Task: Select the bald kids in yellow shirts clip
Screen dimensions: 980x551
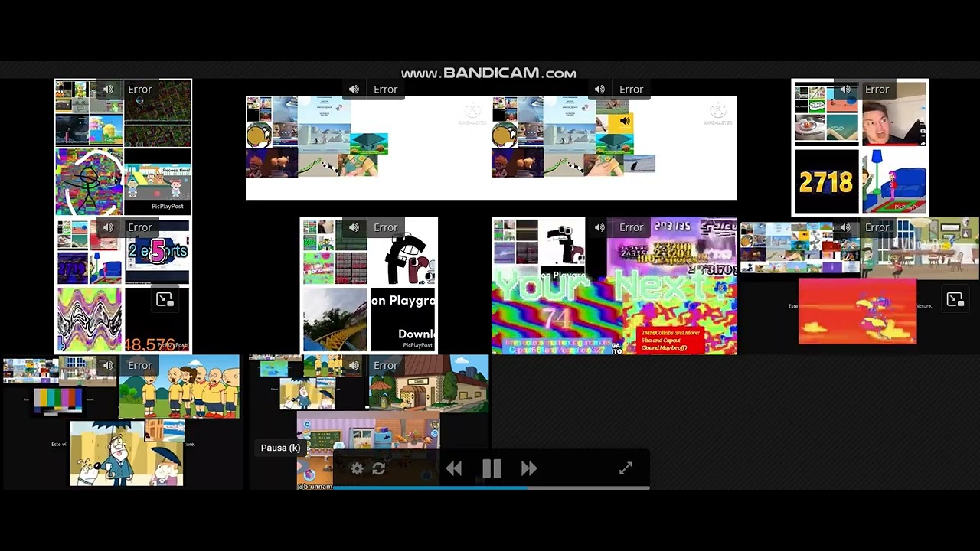Action: coord(179,387)
